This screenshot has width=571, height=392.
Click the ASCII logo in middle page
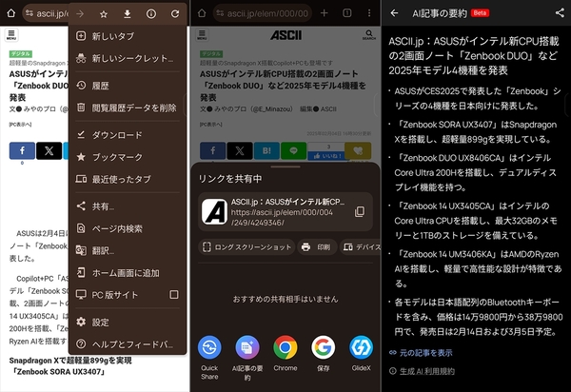click(x=285, y=35)
